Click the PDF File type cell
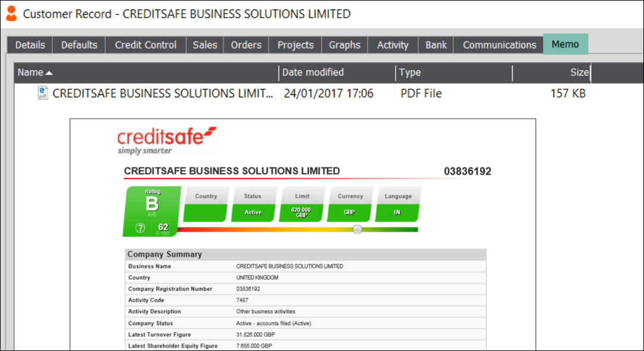The image size is (644, 351). (421, 94)
